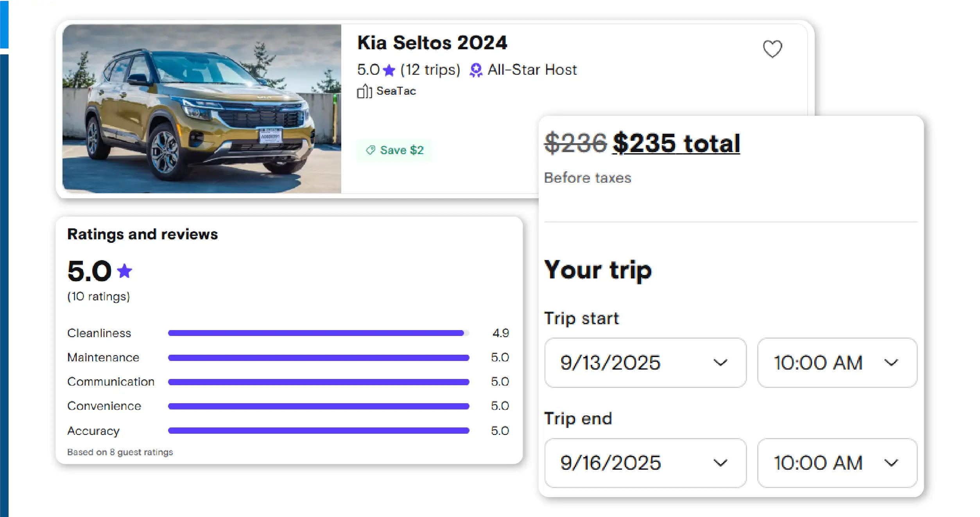Viewport: 980px width, 517px height.
Task: Expand the Trip start time selector
Action: tap(837, 363)
